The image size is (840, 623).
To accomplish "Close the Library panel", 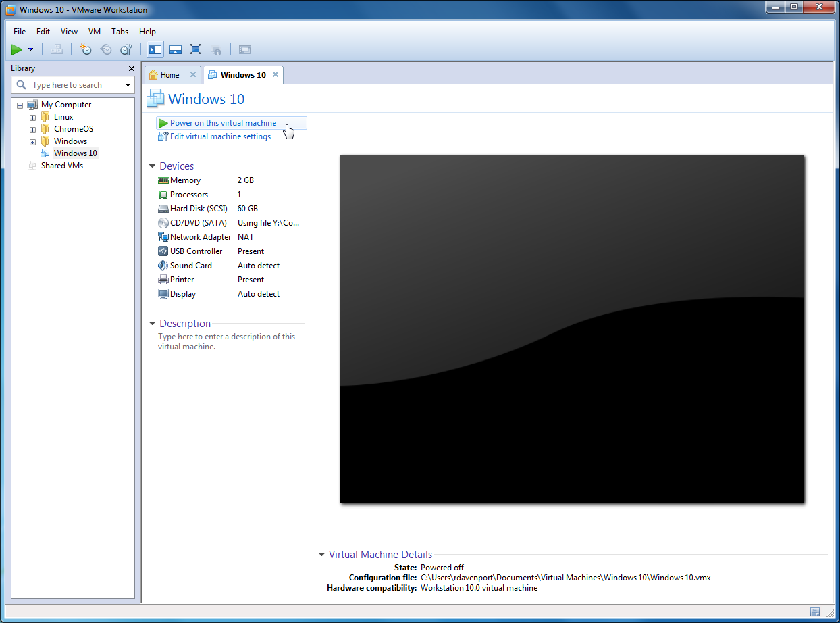I will [132, 68].
